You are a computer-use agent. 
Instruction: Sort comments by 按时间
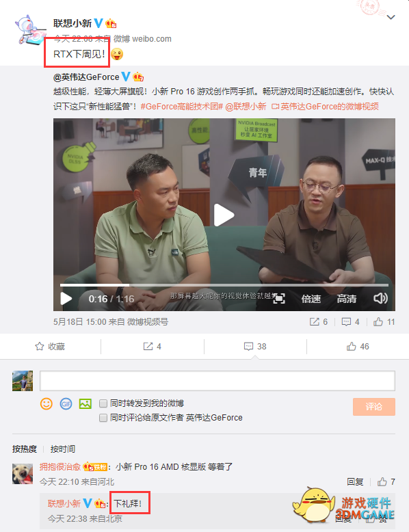63,449
